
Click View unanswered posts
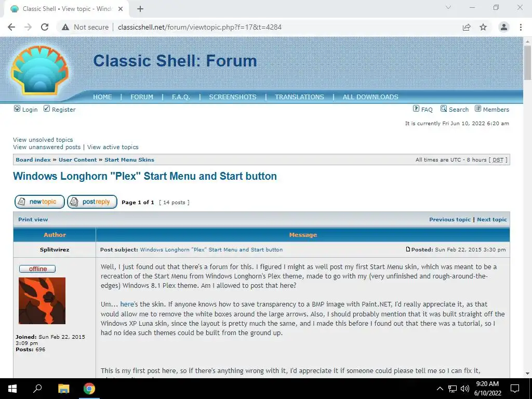coord(47,147)
